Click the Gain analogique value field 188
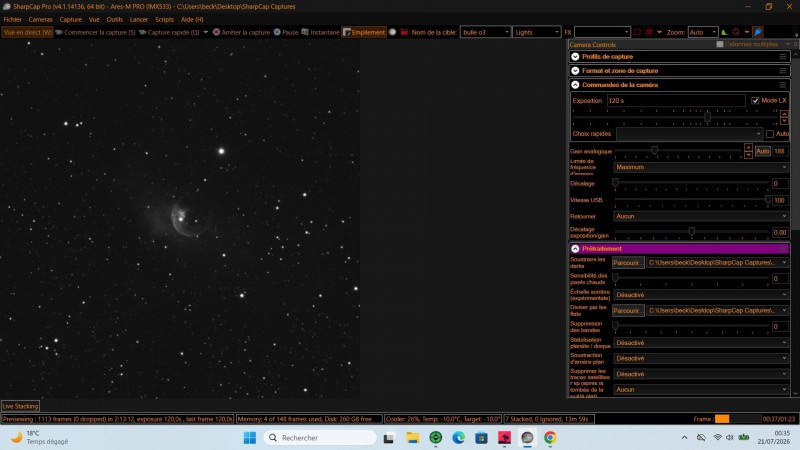Viewport: 800px width, 450px height. pyautogui.click(x=780, y=151)
